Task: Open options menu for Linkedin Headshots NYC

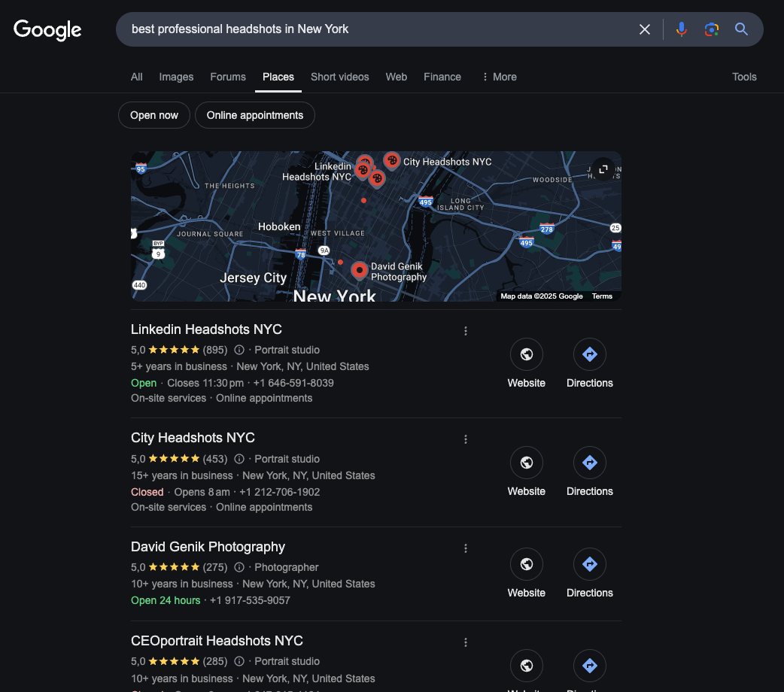Action: [466, 331]
